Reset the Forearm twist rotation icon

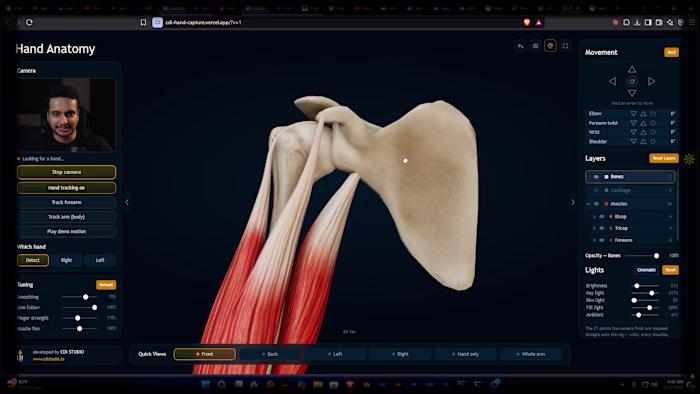[x=653, y=123]
